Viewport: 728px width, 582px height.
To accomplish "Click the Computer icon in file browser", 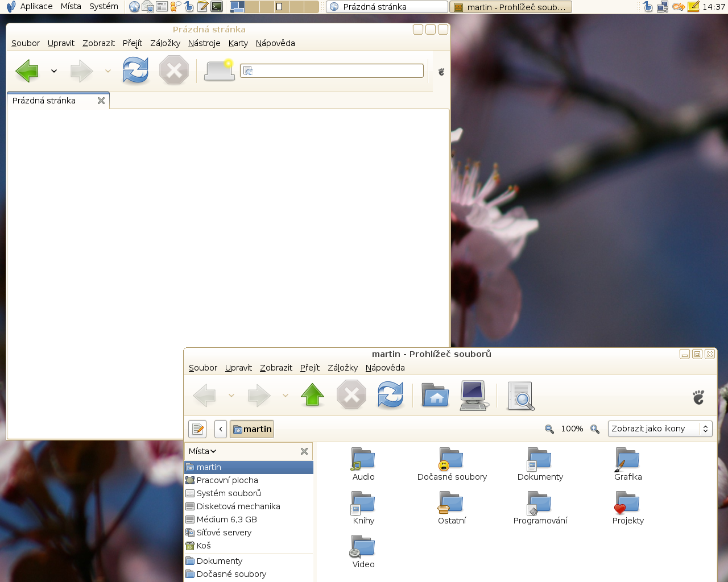I will [474, 395].
